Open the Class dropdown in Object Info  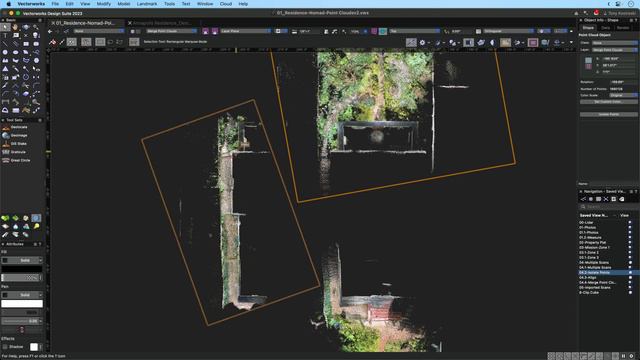coord(615,43)
